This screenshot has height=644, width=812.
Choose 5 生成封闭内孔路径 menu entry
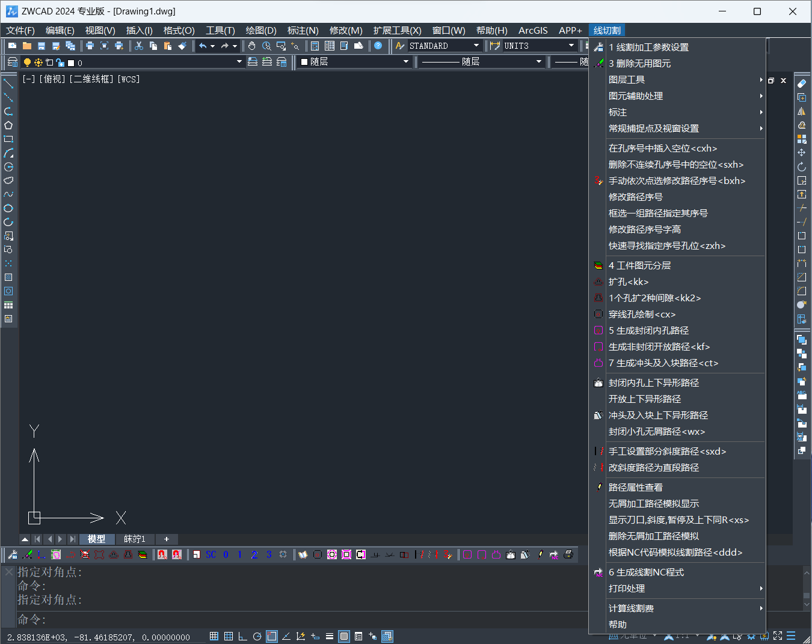click(x=677, y=331)
